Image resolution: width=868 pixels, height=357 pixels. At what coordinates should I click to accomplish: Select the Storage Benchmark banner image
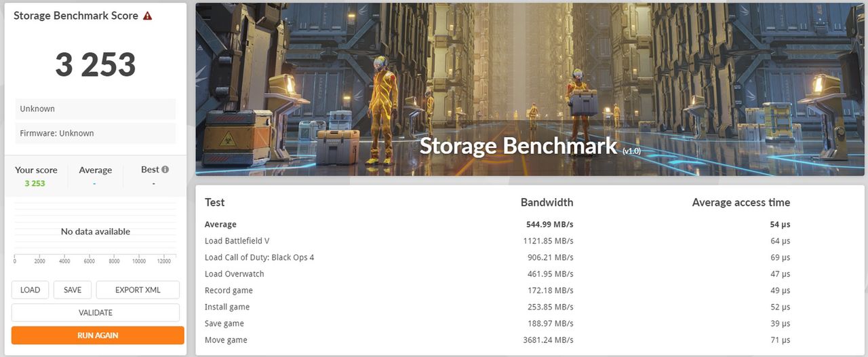pyautogui.click(x=530, y=90)
